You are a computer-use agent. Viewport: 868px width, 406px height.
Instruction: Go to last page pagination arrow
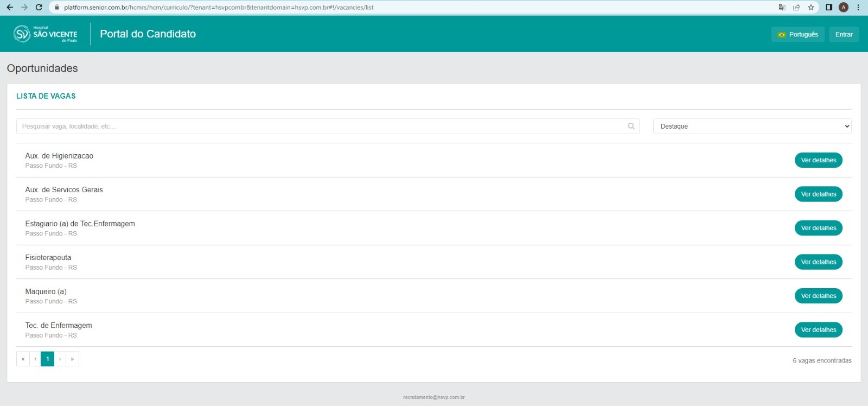72,359
